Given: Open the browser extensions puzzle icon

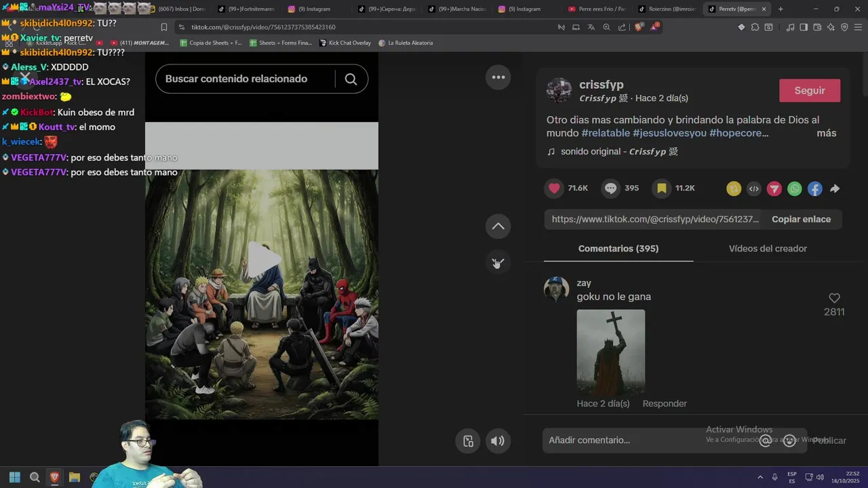Looking at the screenshot, I should pyautogui.click(x=755, y=27).
